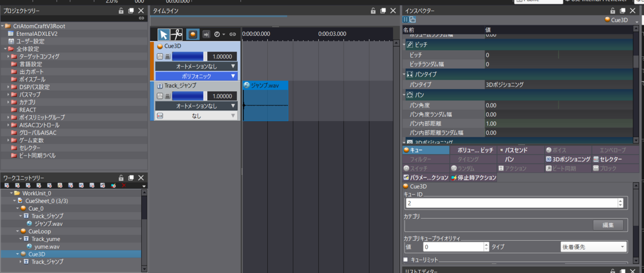The width and height of the screenshot is (644, 273).
Task: Collapse the 全体設定 folder
Action: coord(5,49)
